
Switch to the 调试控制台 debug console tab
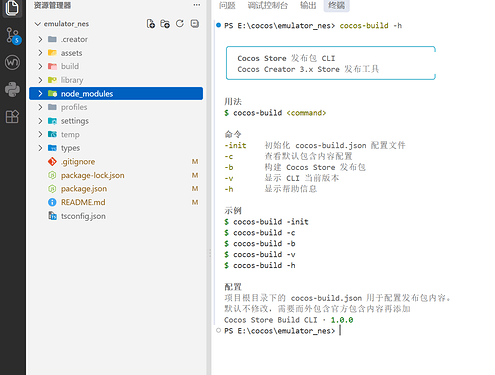[x=267, y=5]
